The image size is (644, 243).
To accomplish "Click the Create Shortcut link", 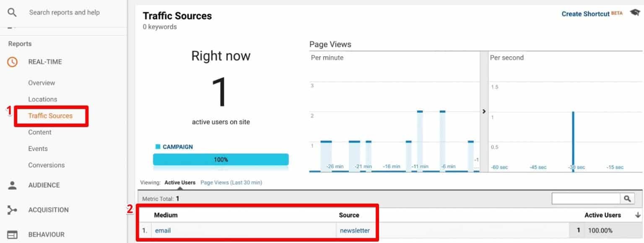I will pos(586,13).
